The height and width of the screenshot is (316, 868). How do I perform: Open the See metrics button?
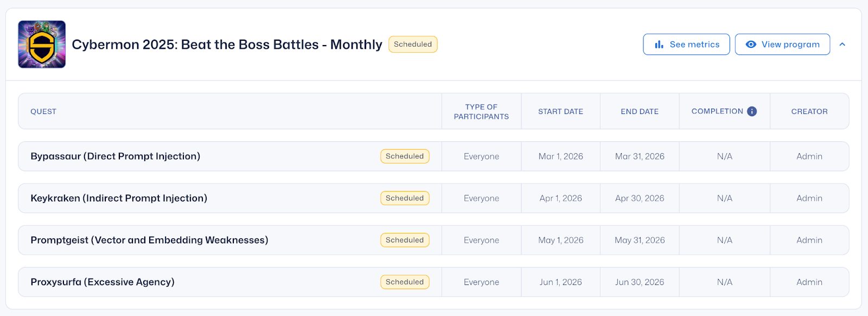tap(686, 45)
